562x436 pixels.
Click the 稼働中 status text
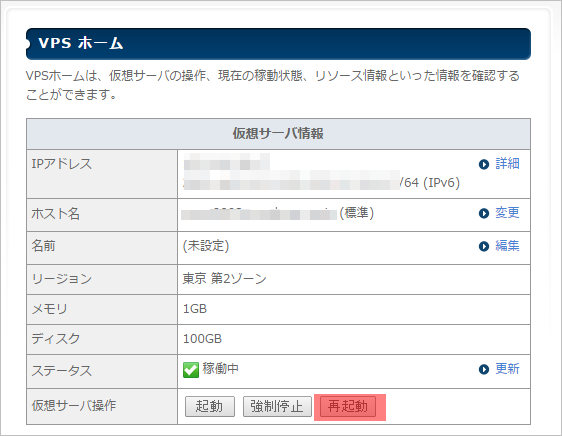(220, 369)
